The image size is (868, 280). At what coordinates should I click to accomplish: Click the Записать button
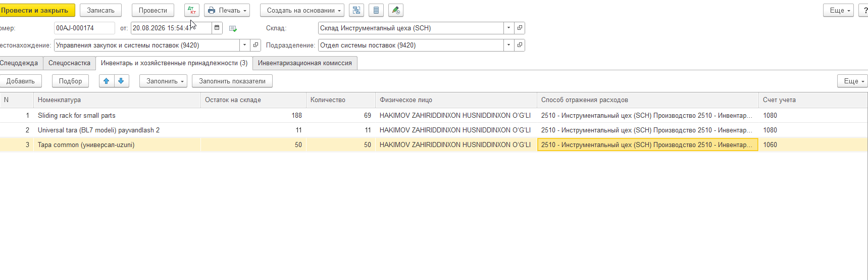tap(101, 10)
